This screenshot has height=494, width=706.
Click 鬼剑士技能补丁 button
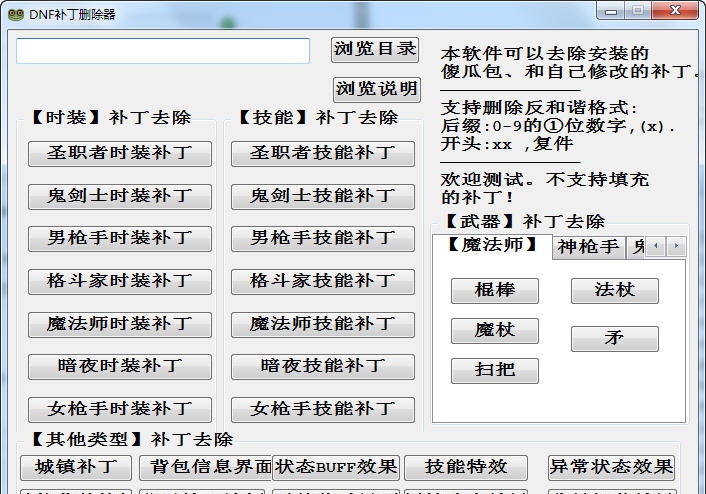point(323,196)
